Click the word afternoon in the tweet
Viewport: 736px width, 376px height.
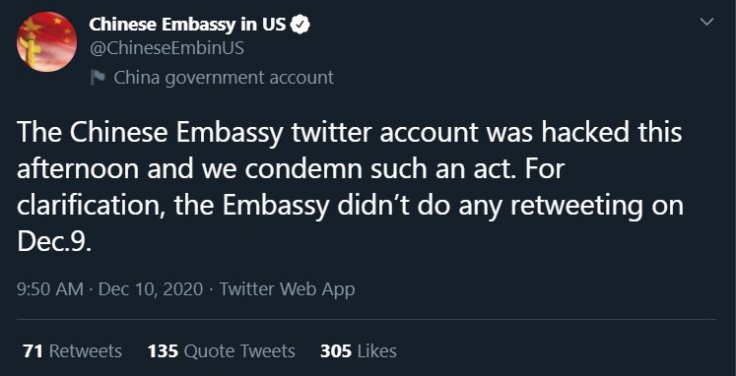click(x=78, y=170)
